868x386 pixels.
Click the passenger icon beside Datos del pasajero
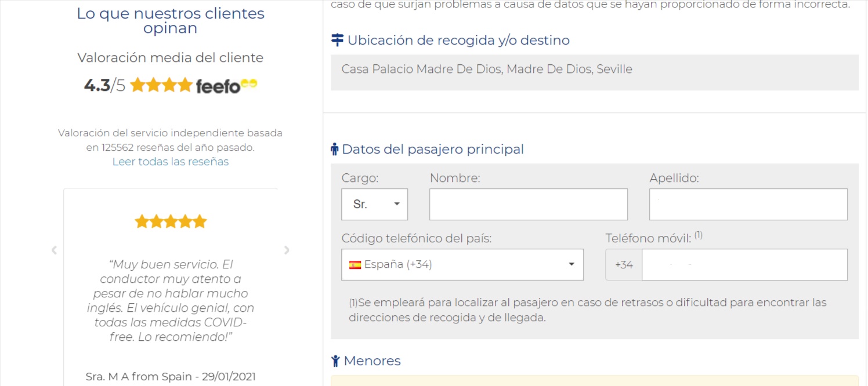coord(334,150)
